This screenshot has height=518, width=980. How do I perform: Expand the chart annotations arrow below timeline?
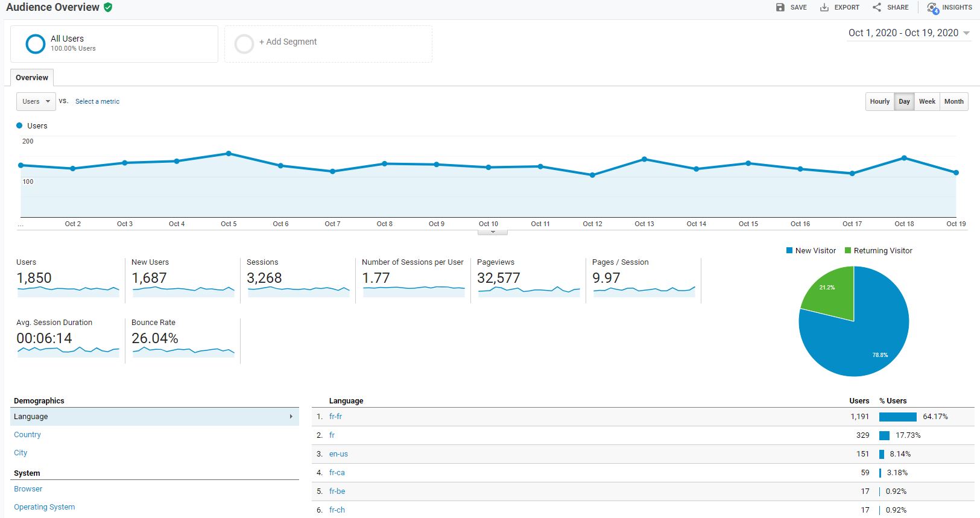coord(493,232)
